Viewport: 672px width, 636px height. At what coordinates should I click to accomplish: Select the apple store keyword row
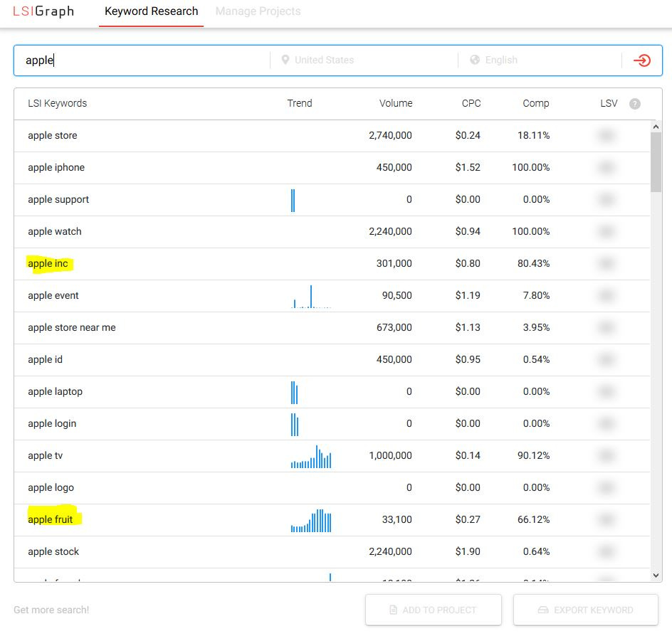[x=332, y=136]
